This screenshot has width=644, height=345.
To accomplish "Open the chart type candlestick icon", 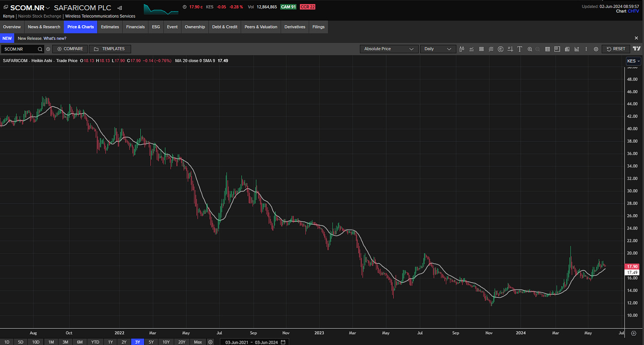I will point(462,49).
